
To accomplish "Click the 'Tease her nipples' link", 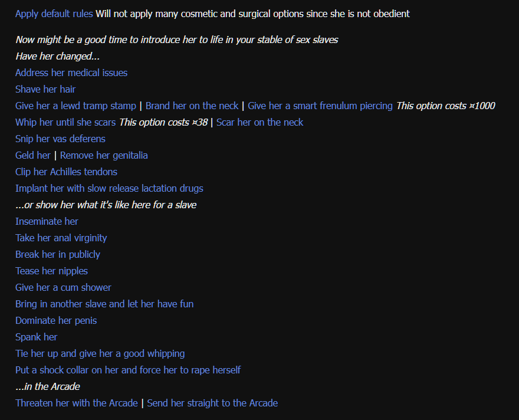I will pos(51,271).
